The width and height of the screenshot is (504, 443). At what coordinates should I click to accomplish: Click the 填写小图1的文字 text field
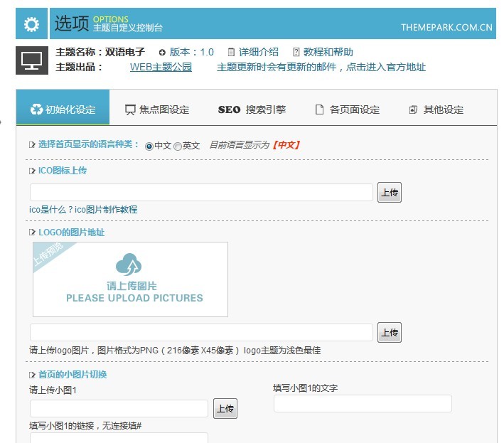point(363,404)
